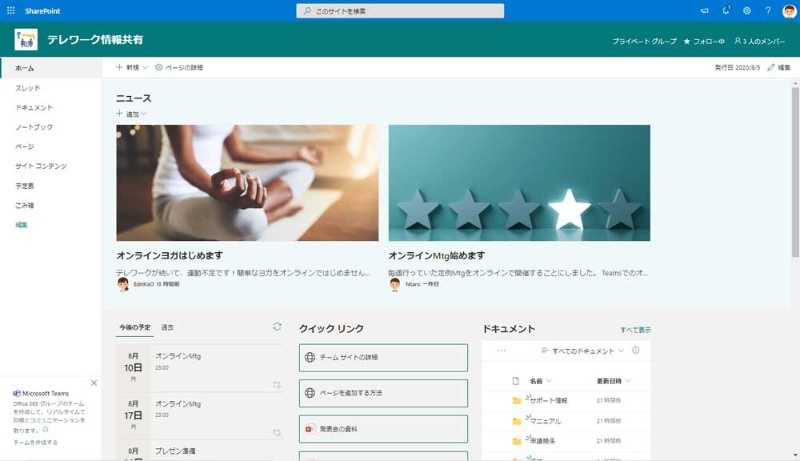Click the globe icon on チーム サイトの詳細

click(310, 357)
